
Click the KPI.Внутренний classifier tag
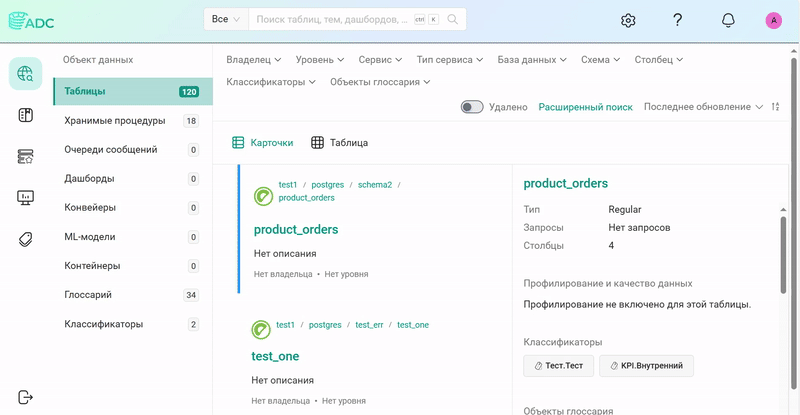pos(646,365)
